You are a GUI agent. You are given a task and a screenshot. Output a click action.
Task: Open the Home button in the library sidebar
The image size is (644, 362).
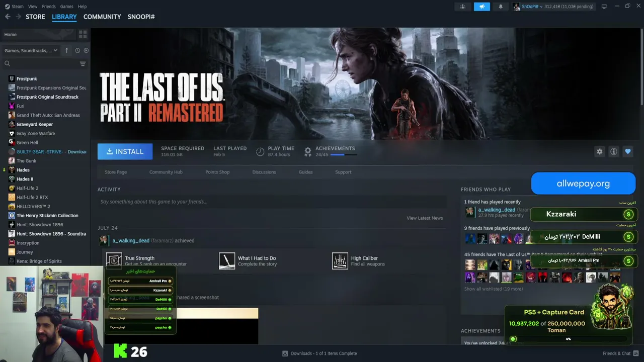(38, 34)
